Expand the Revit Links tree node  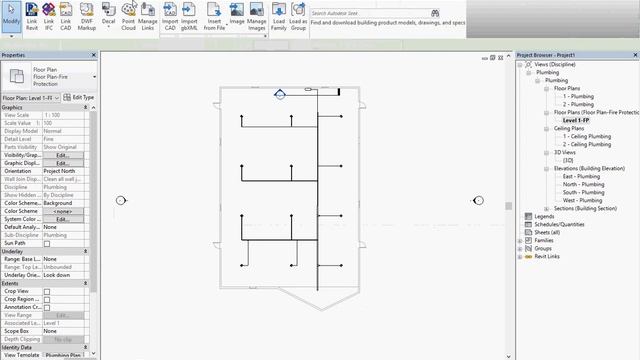(x=520, y=257)
